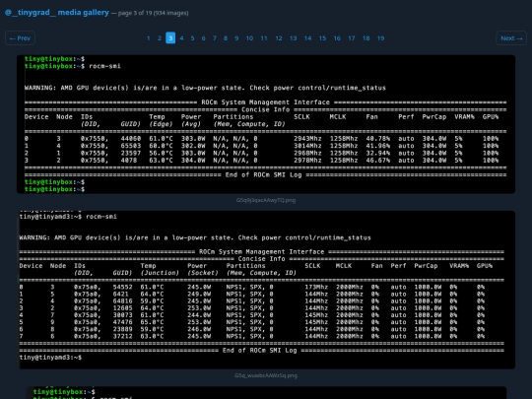The image size is (532, 399).
Task: Go to gallery page 4
Action: [x=181, y=38]
